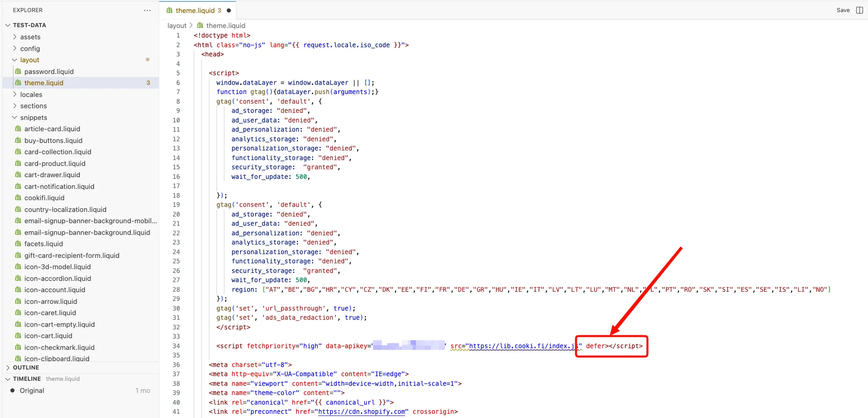Click the modified dot on layout folder
This screenshot has height=418, width=868.
point(147,60)
